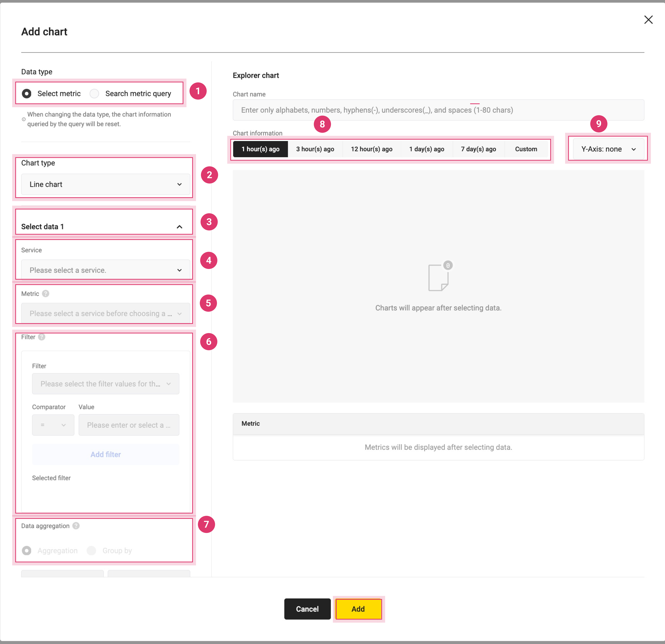Collapse the Select data 1 section
Image resolution: width=665 pixels, height=644 pixels.
click(179, 227)
